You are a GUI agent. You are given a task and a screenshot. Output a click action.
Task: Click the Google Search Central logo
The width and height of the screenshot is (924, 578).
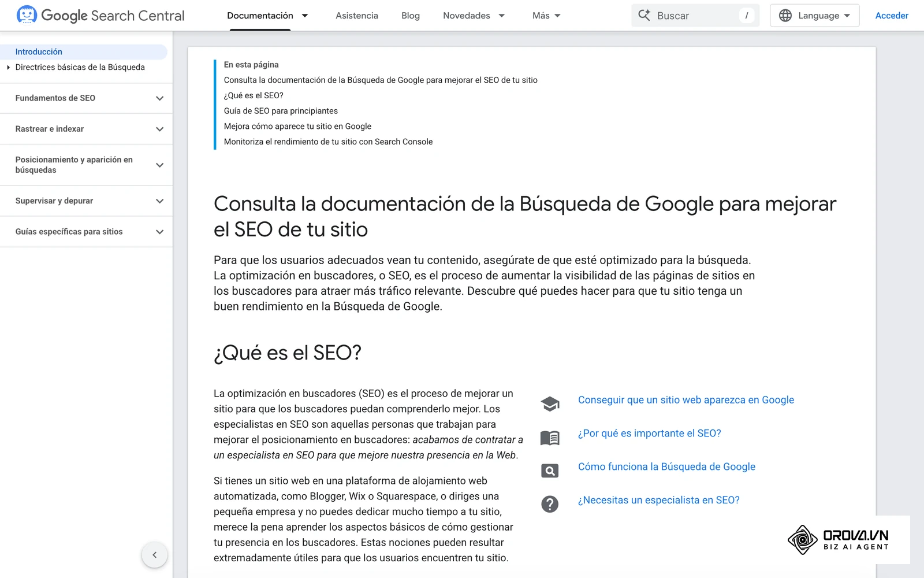click(100, 16)
